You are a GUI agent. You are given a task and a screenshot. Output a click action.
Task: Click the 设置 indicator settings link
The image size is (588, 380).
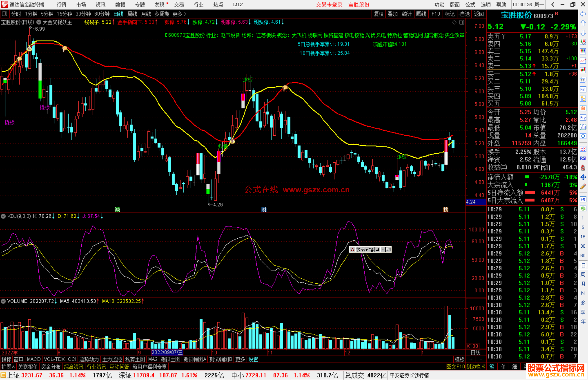click(x=253, y=359)
